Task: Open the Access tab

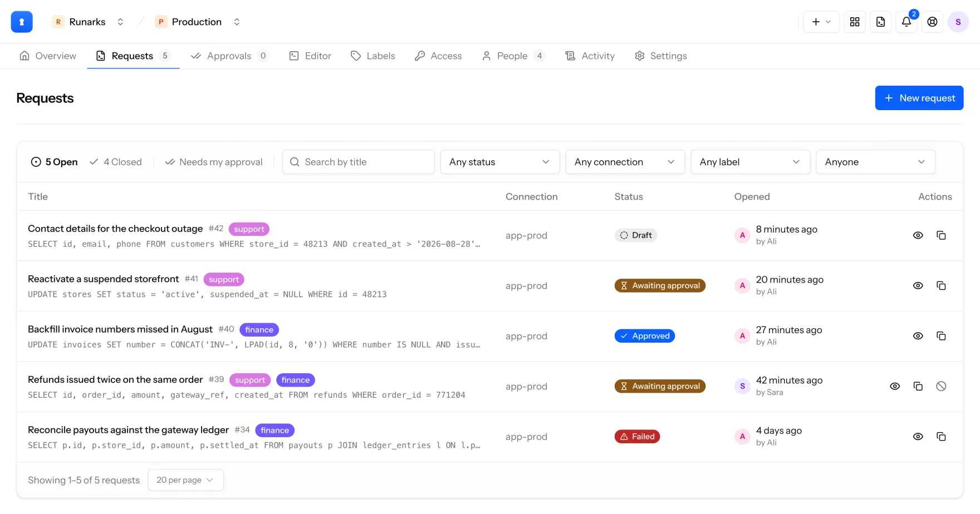Action: [438, 56]
